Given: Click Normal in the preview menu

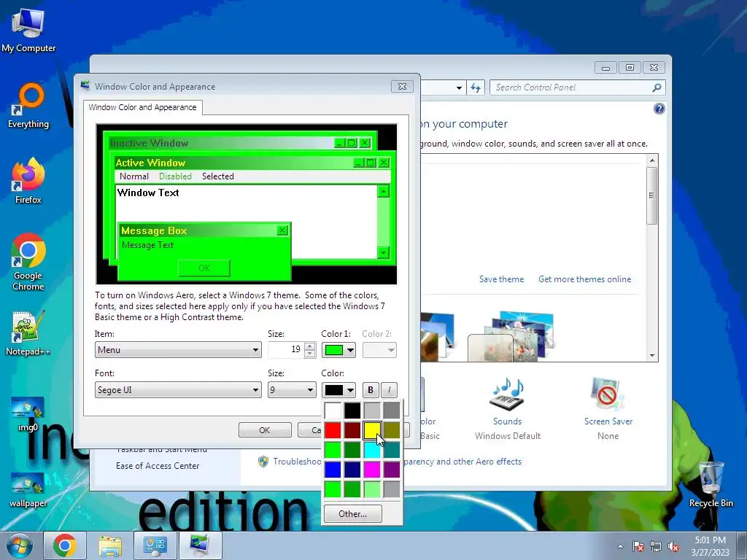Looking at the screenshot, I should click(134, 176).
